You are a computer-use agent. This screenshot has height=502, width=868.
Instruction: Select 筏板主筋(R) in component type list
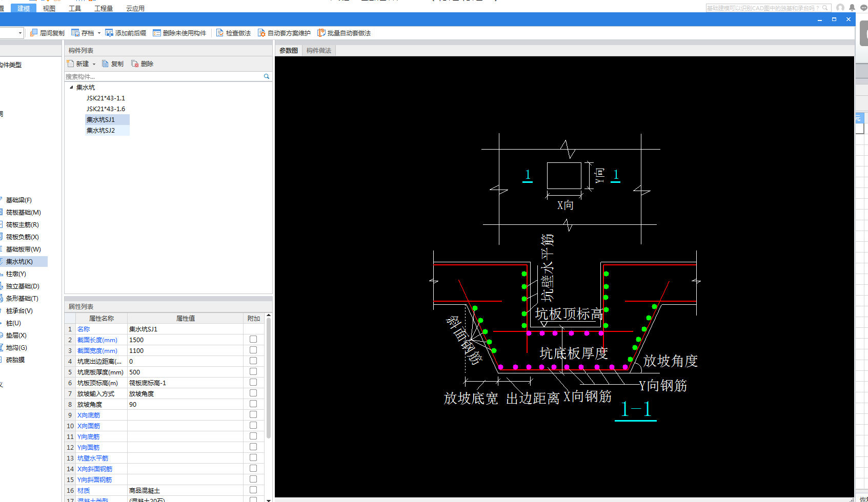point(22,225)
